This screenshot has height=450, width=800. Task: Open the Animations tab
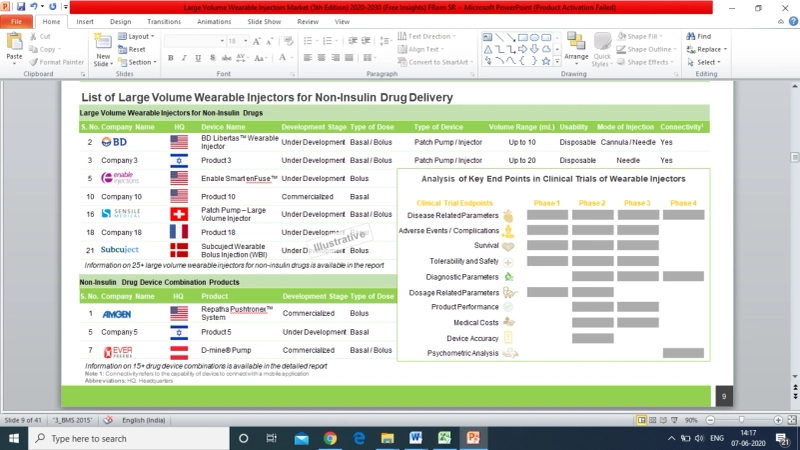(x=214, y=21)
